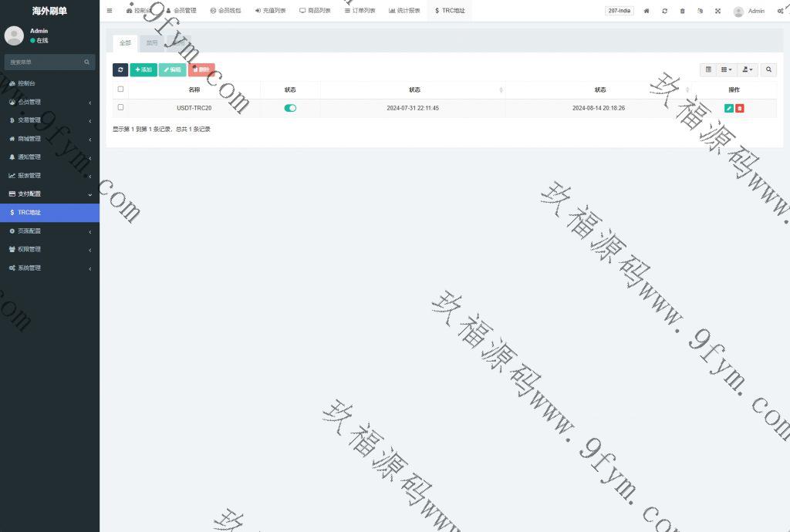Click the home icon in top bar

pyautogui.click(x=647, y=11)
